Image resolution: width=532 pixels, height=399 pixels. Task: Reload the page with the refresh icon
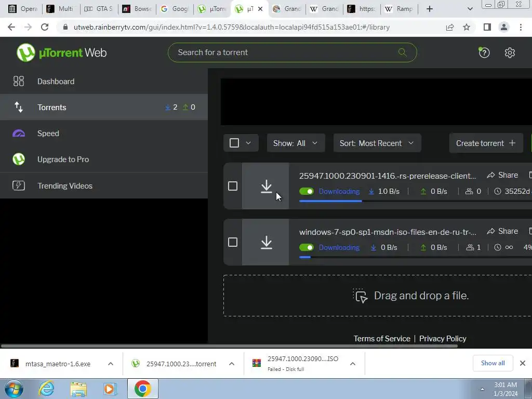(45, 27)
